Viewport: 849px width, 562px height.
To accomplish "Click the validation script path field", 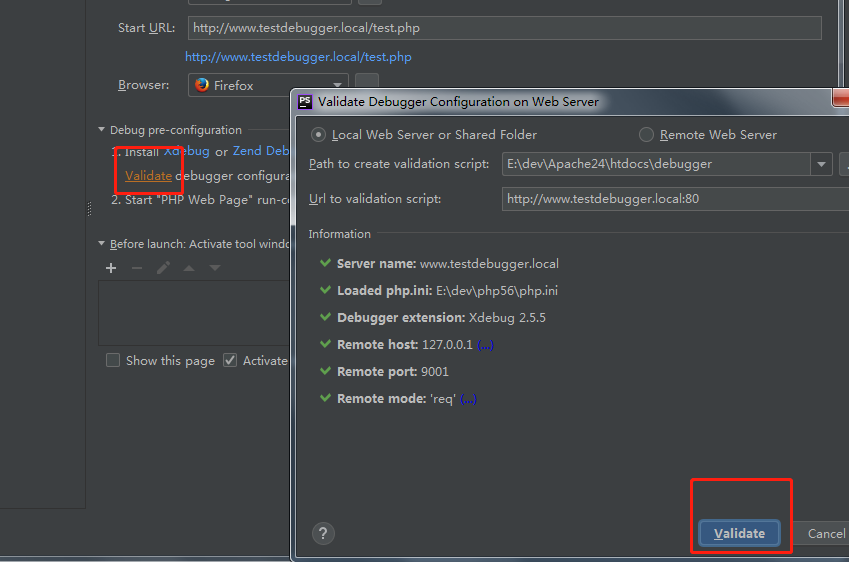I will coord(656,164).
